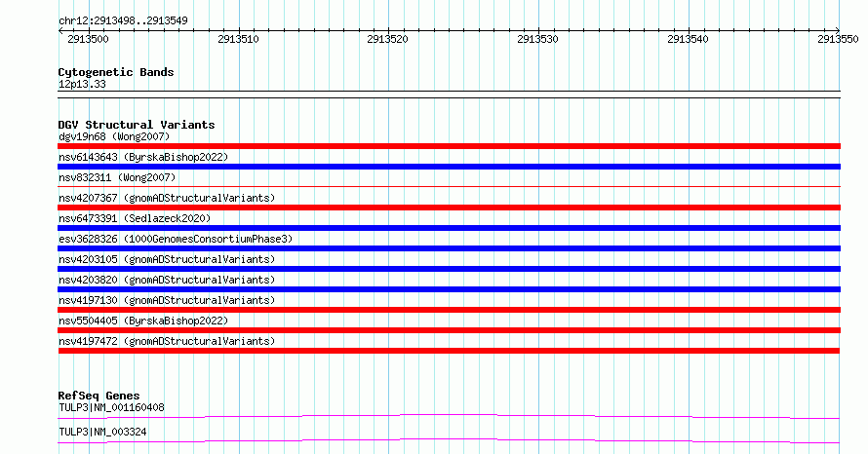The width and height of the screenshot is (868, 454).
Task: Click the magenta TULP3|NM_001160408 transcript line
Action: click(x=449, y=416)
